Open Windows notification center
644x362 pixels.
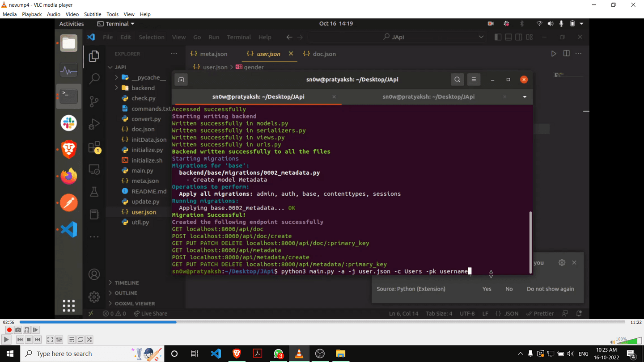point(631,354)
